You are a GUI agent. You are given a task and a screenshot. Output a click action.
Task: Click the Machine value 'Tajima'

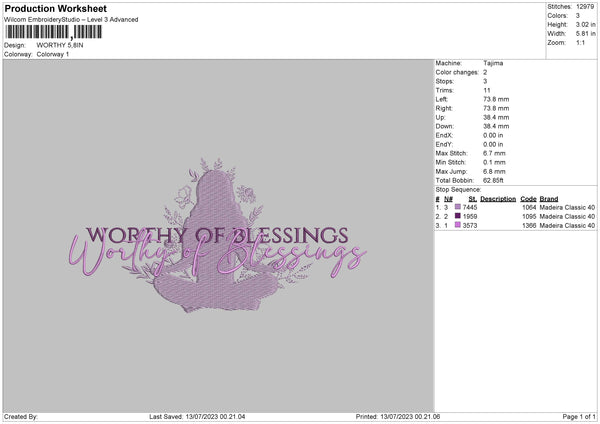click(493, 63)
